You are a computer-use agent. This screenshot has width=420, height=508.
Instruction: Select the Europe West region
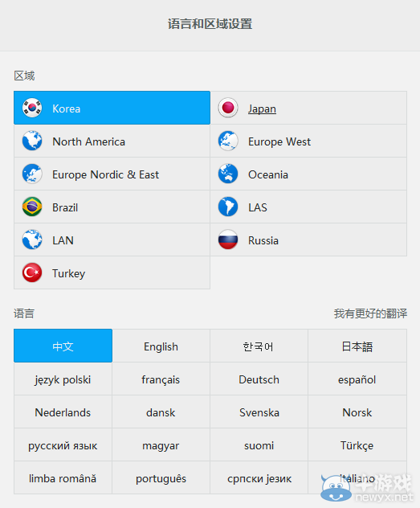pyautogui.click(x=308, y=141)
